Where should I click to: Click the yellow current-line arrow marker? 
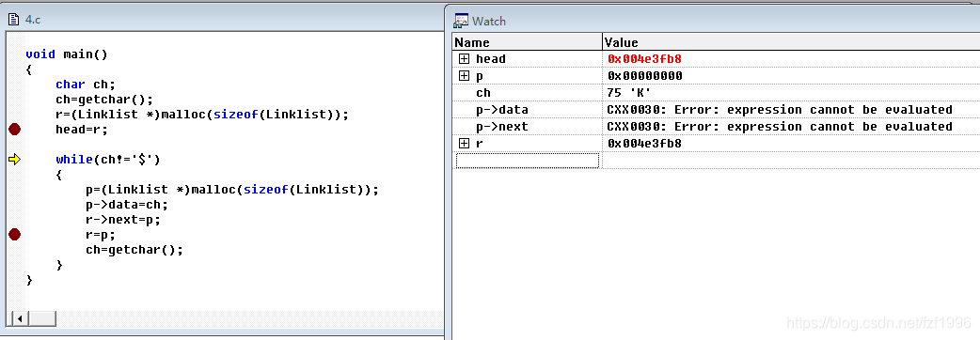coord(14,160)
